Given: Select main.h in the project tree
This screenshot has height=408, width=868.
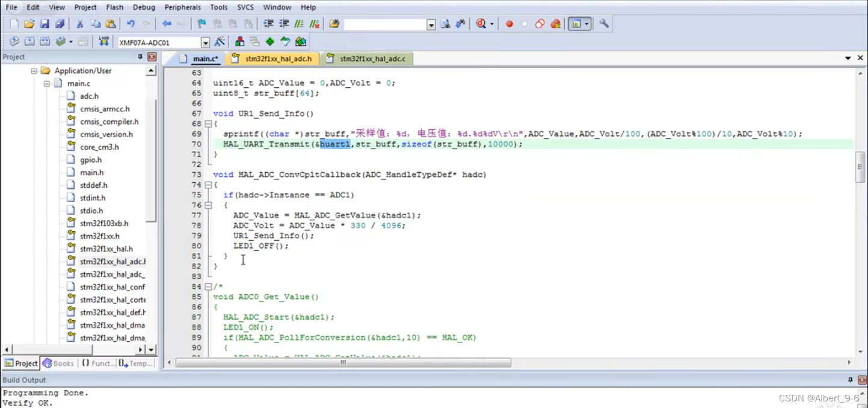Looking at the screenshot, I should click(91, 172).
